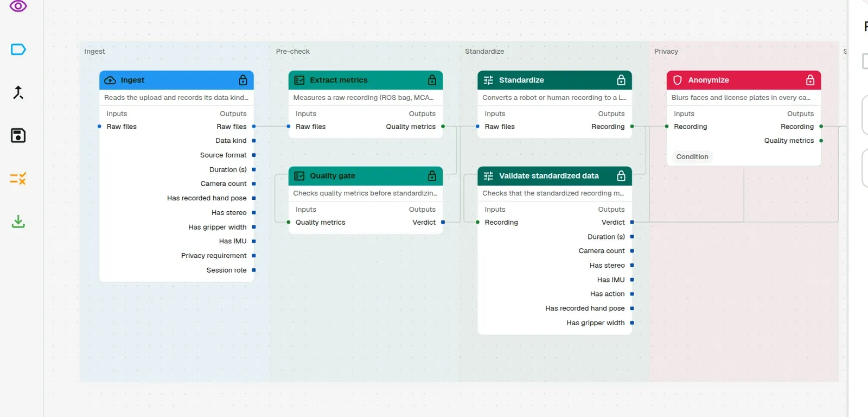Click the shield icon on Anonymize node
This screenshot has width=868, height=417.
coord(678,80)
